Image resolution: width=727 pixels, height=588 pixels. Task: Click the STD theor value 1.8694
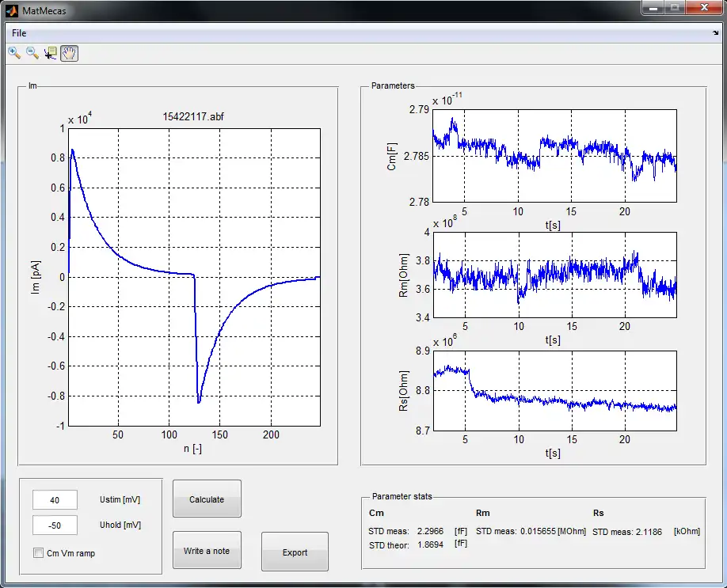tap(430, 544)
